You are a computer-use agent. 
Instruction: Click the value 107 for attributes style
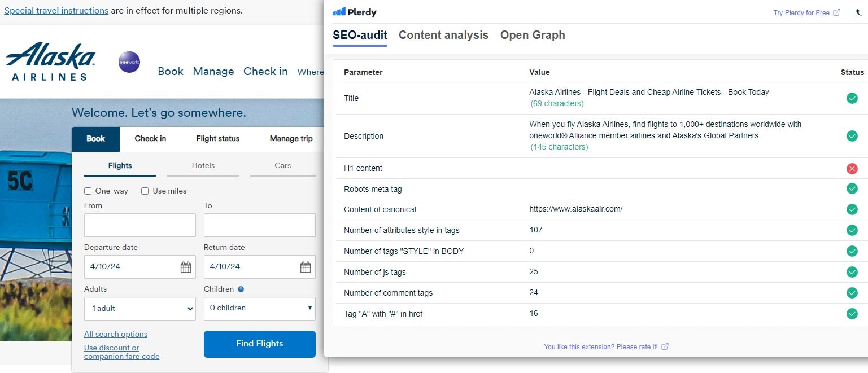[x=536, y=230]
